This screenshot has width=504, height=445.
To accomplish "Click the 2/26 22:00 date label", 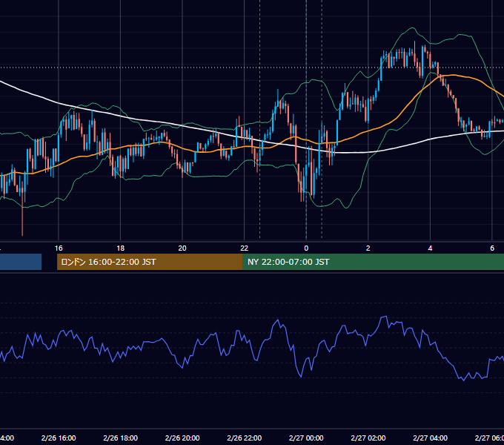I will point(245,438).
